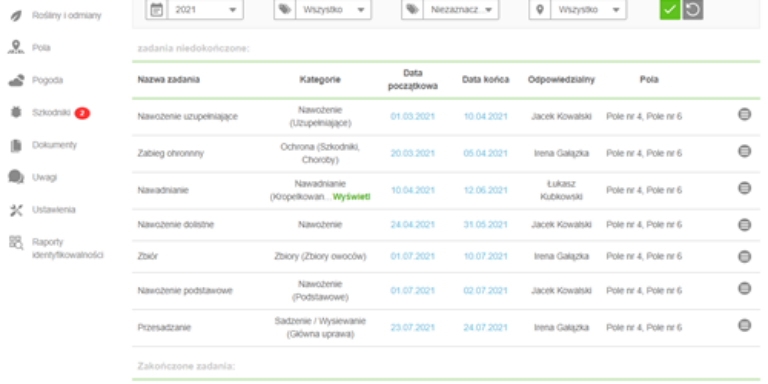768x384 pixels.
Task: Click end date 02.07.2021
Action: tap(485, 290)
